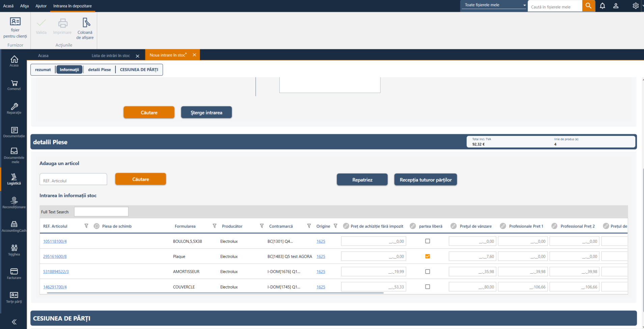Switch to the rezumat section tab

coord(43,70)
